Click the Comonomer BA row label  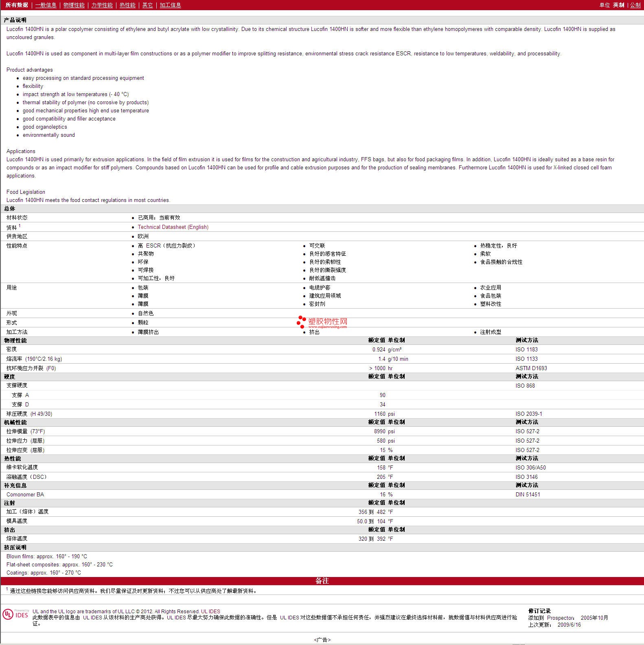click(25, 494)
